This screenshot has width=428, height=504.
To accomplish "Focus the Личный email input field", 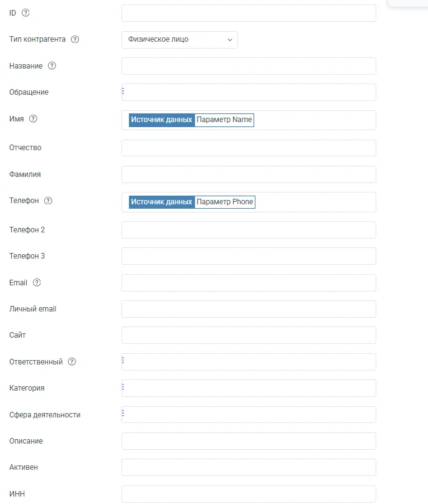I will [249, 309].
